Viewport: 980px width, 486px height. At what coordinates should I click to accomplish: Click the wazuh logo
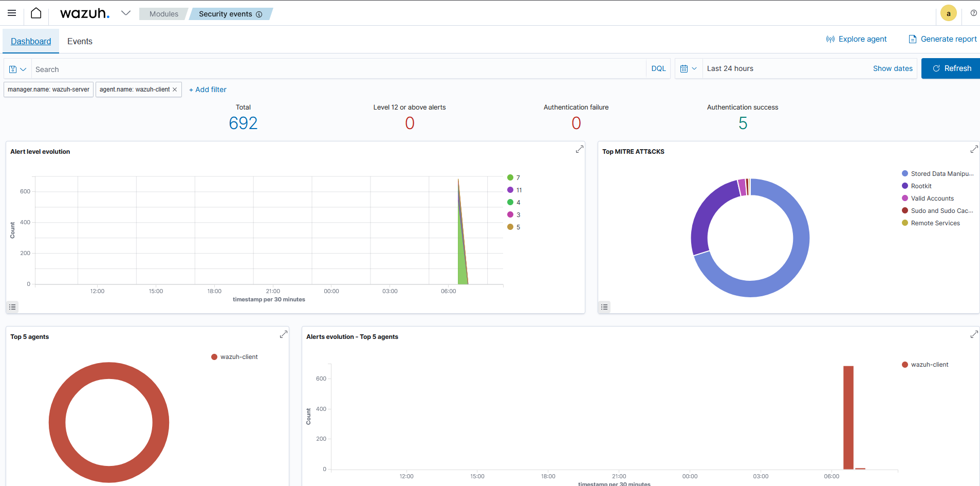click(x=85, y=13)
